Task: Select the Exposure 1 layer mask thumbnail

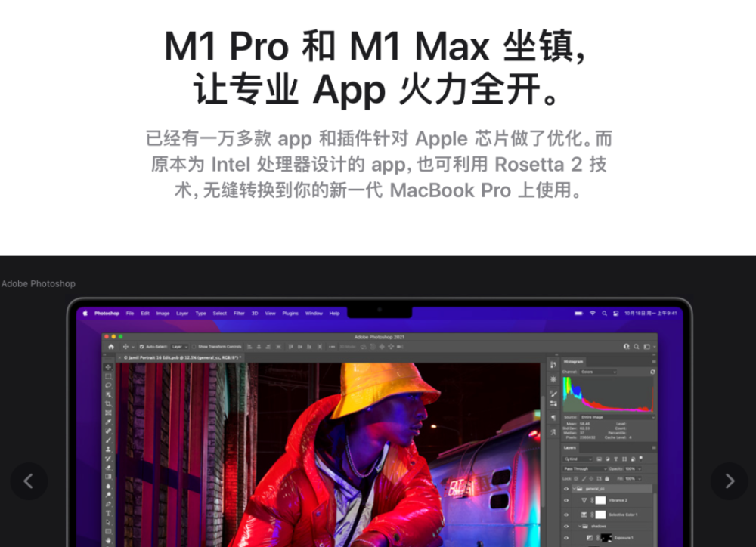Action: click(606, 538)
